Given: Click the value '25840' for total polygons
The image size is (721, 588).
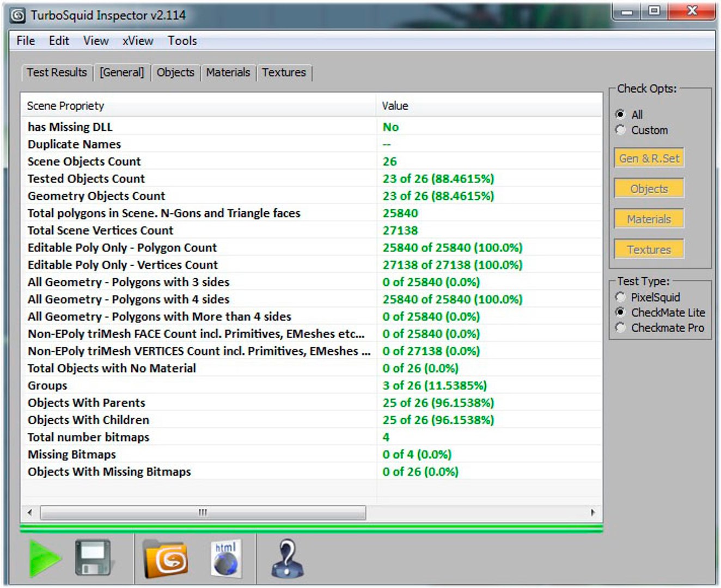Looking at the screenshot, I should [x=400, y=213].
